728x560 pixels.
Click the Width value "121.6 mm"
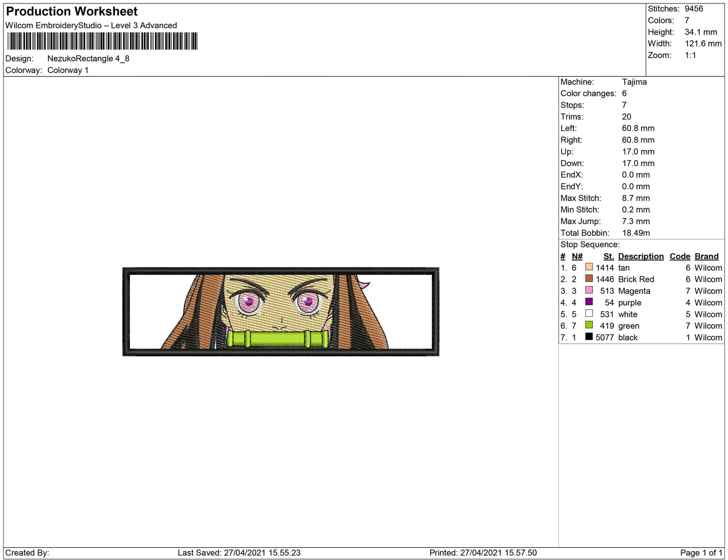pyautogui.click(x=703, y=43)
